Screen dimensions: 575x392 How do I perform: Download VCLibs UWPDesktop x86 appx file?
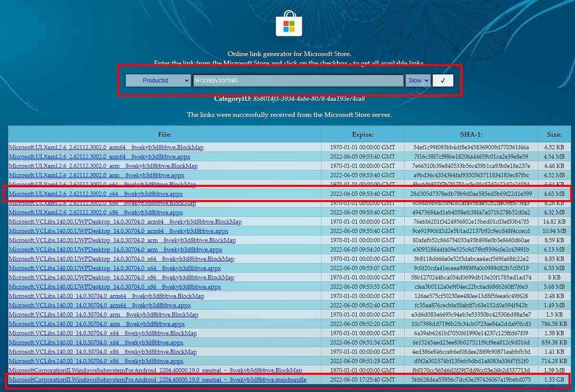[x=115, y=287]
